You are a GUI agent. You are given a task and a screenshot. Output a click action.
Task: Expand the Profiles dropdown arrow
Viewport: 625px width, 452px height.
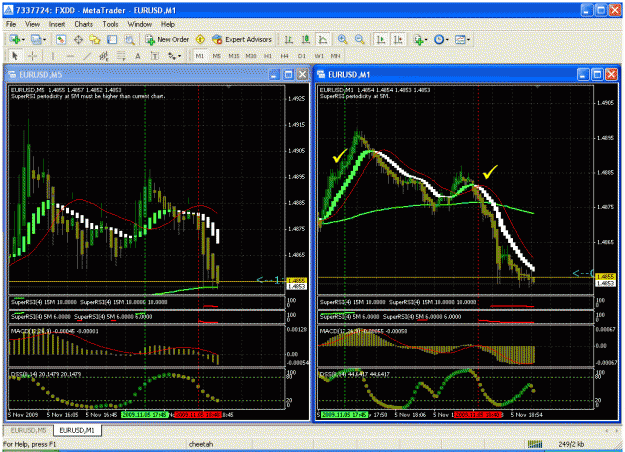click(x=44, y=40)
